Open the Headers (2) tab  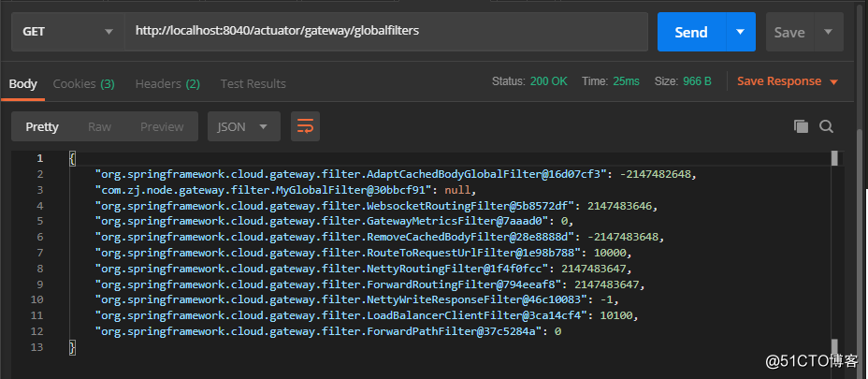[167, 84]
